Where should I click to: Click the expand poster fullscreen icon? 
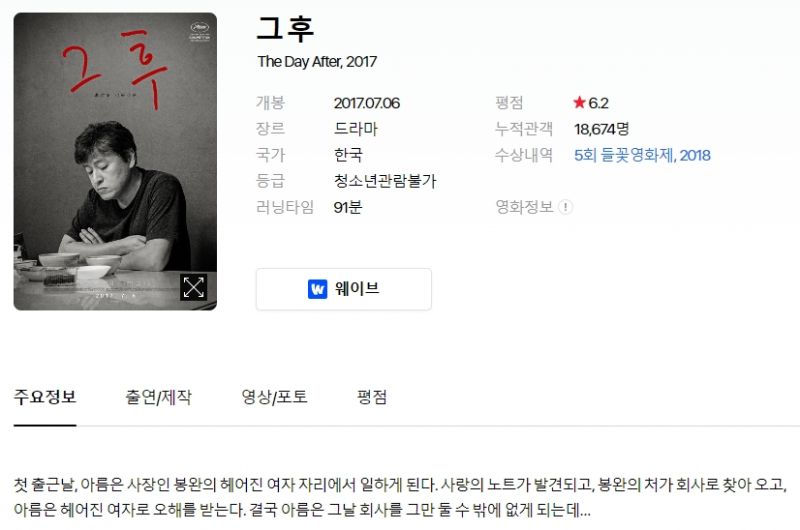click(x=193, y=287)
